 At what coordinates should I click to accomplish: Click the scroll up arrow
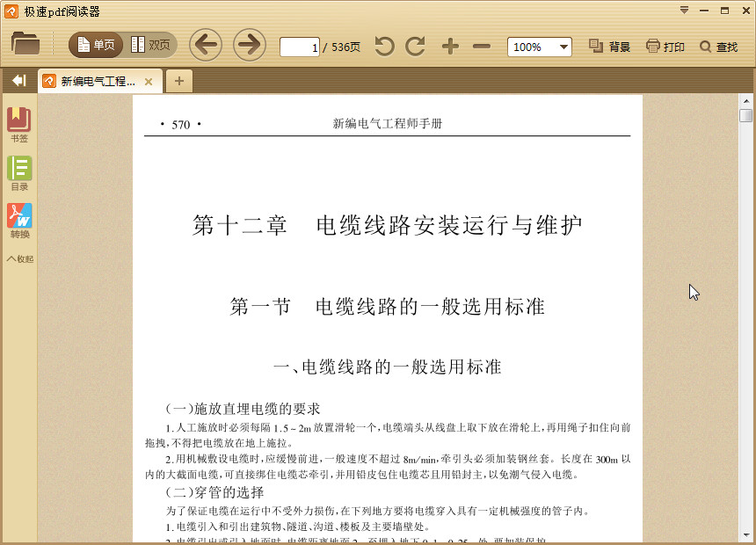point(745,101)
